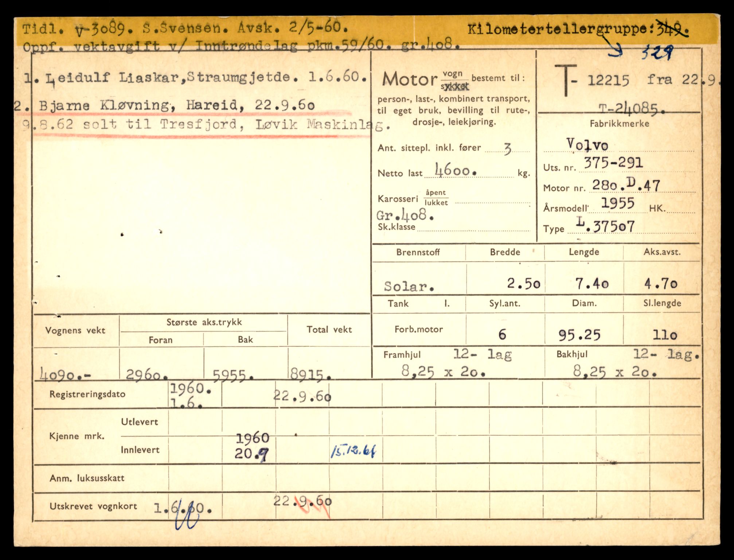The image size is (734, 560).
Task: Click the Lengde 7.40 value
Action: [x=592, y=283]
